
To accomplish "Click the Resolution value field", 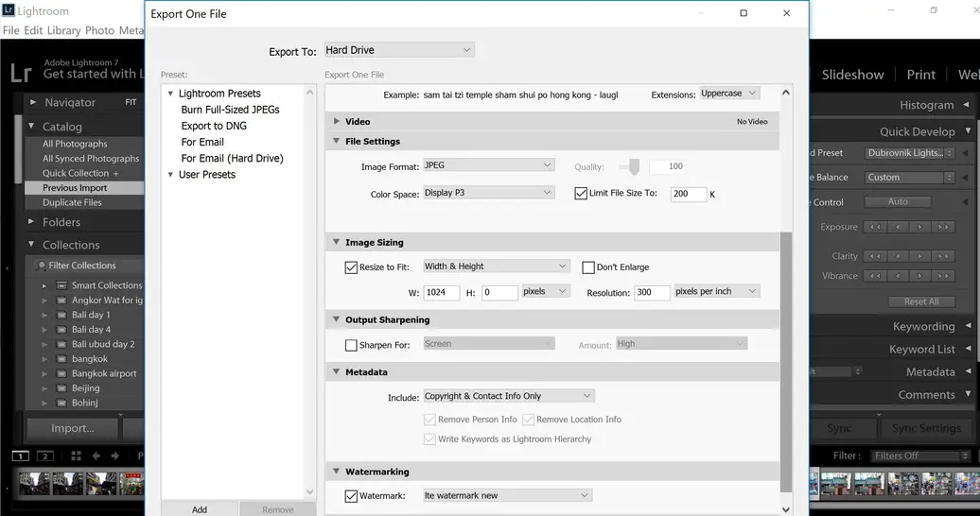I will pos(652,292).
